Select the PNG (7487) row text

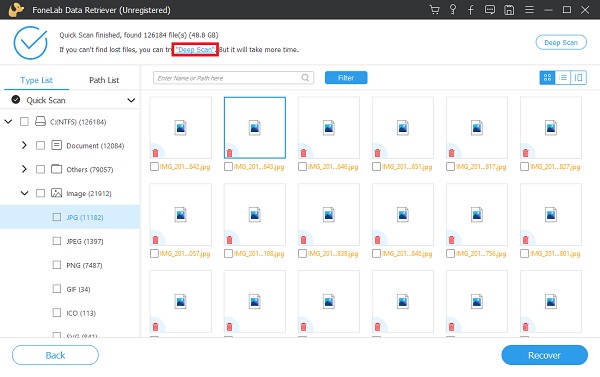[x=84, y=265]
